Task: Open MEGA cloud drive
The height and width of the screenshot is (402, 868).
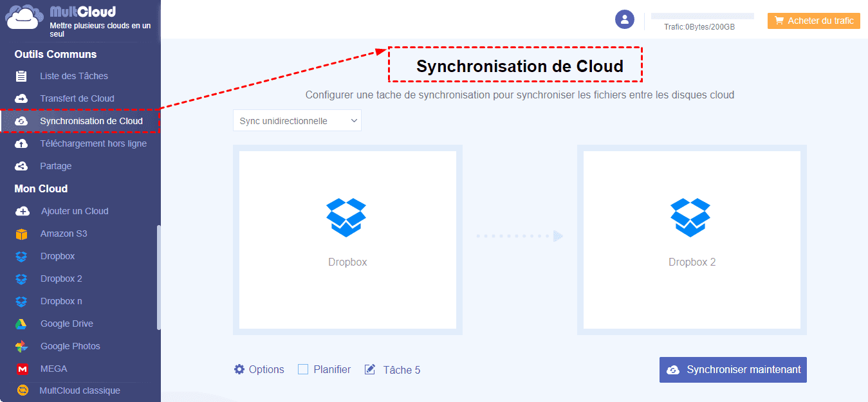Action: pyautogui.click(x=54, y=369)
